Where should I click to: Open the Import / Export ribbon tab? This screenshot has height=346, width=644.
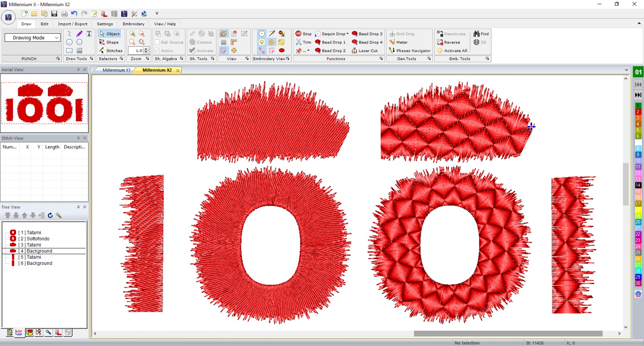(72, 24)
